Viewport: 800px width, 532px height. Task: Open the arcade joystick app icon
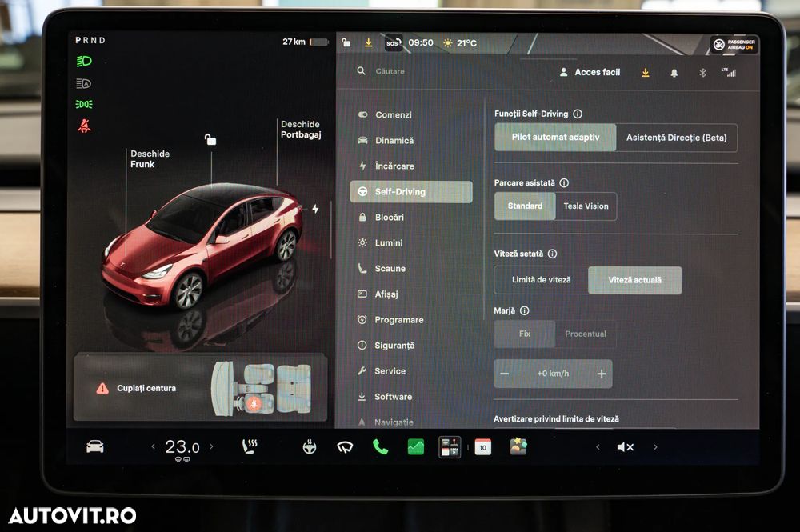[450, 447]
